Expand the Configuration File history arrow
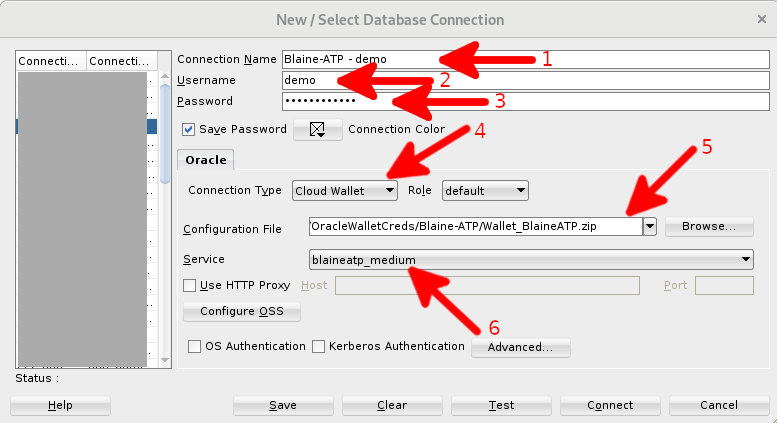This screenshot has height=423, width=777. pos(650,227)
